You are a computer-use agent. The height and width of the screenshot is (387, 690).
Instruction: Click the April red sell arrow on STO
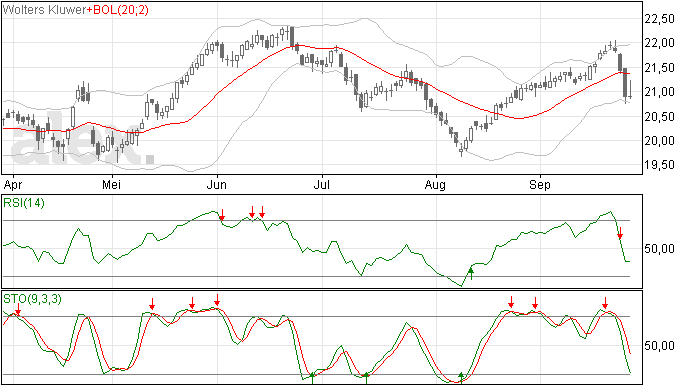[18, 310]
